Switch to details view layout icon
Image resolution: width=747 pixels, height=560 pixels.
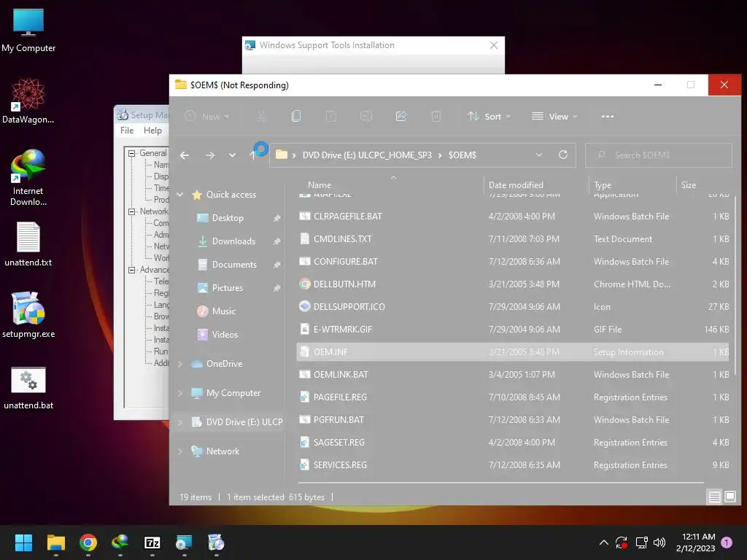[x=714, y=497]
